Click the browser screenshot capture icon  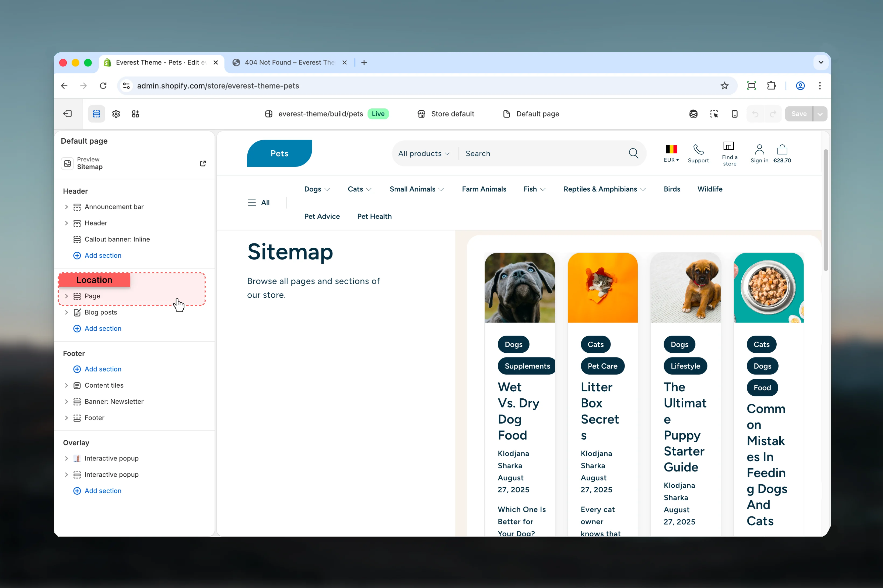coord(751,86)
